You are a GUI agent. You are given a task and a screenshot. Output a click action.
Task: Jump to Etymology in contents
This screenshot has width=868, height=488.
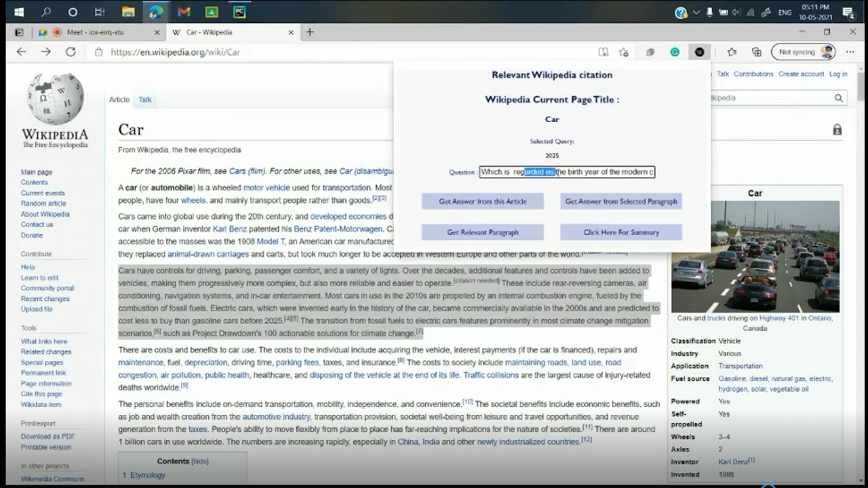click(x=148, y=475)
